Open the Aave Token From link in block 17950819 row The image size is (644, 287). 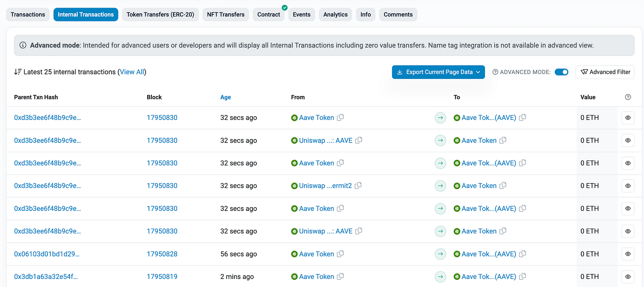tap(316, 277)
